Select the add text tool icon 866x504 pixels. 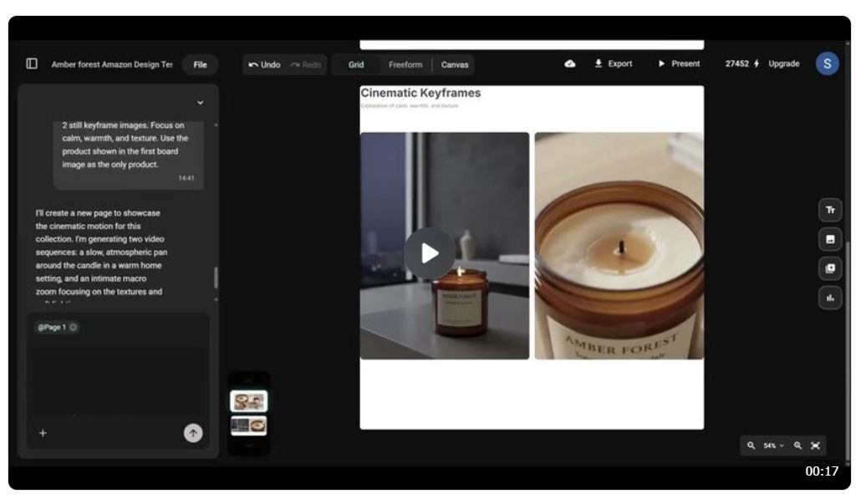tap(829, 210)
